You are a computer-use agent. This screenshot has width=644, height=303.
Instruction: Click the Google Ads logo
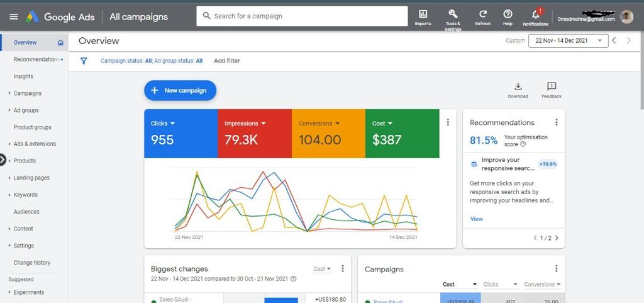pos(60,17)
